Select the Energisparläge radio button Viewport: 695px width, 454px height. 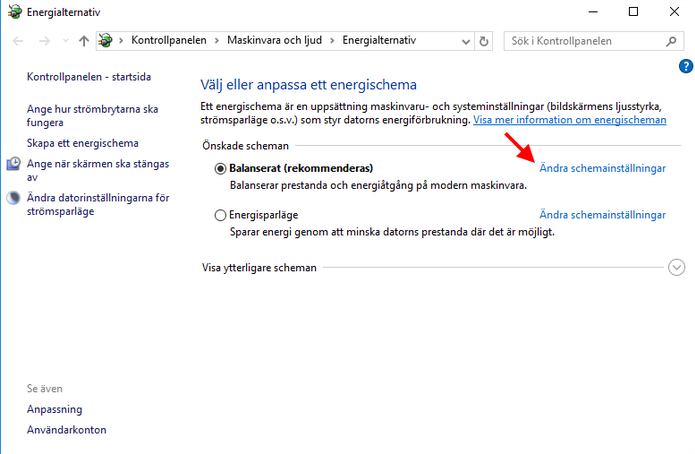point(220,215)
